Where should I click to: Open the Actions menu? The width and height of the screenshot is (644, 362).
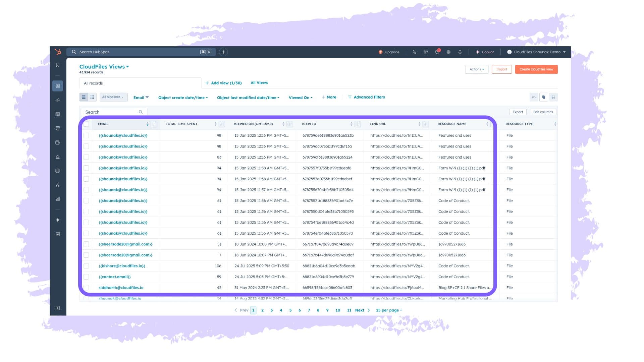click(x=476, y=69)
